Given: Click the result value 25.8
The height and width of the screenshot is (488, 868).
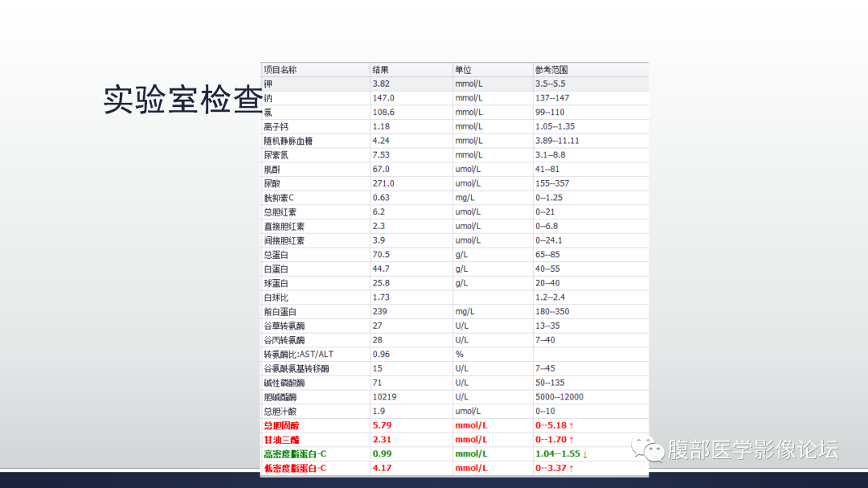Looking at the screenshot, I should [x=381, y=283].
